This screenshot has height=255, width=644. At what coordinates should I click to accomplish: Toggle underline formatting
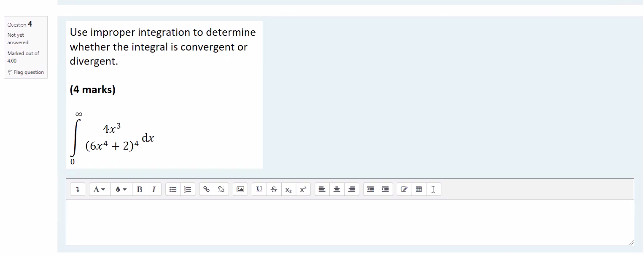259,189
